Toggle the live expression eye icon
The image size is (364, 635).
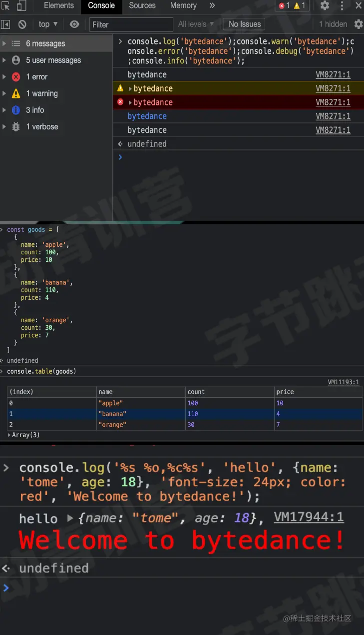point(74,24)
